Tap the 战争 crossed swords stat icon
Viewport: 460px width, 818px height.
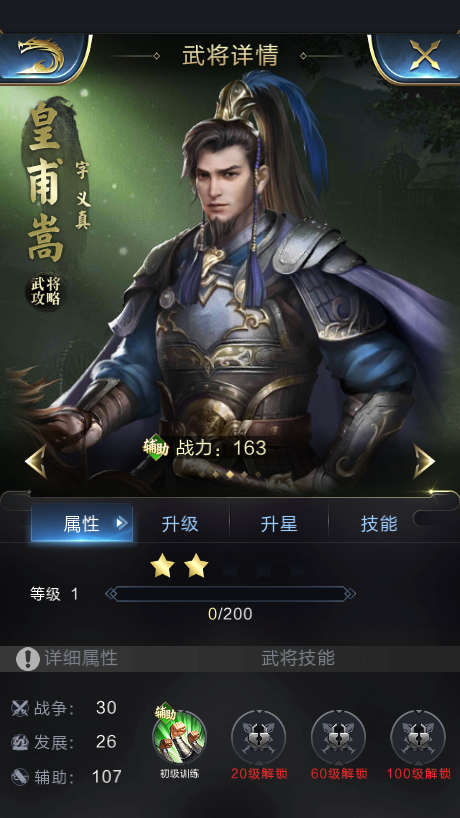[20, 708]
